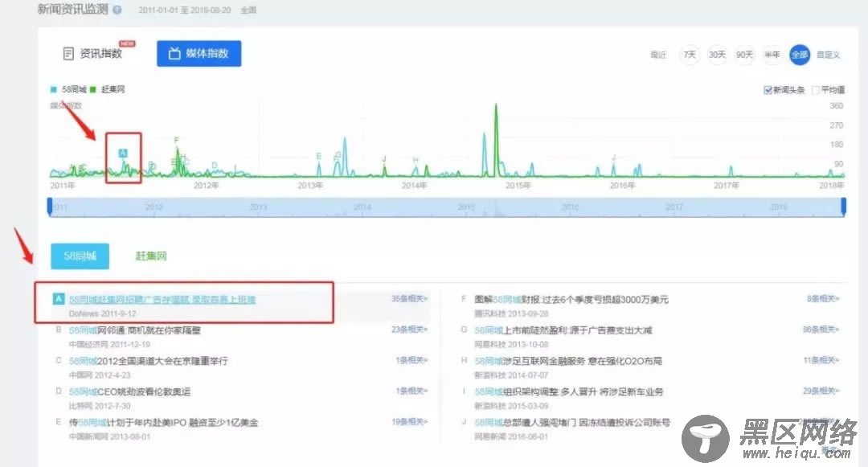Click the source text 中国经济网 2011-12-19
The image size is (868, 467).
(109, 344)
